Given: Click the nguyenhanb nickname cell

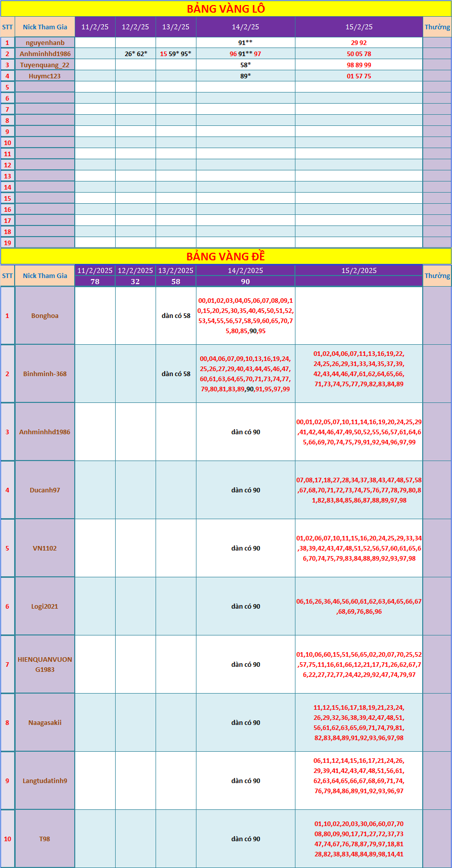Looking at the screenshot, I should (45, 42).
